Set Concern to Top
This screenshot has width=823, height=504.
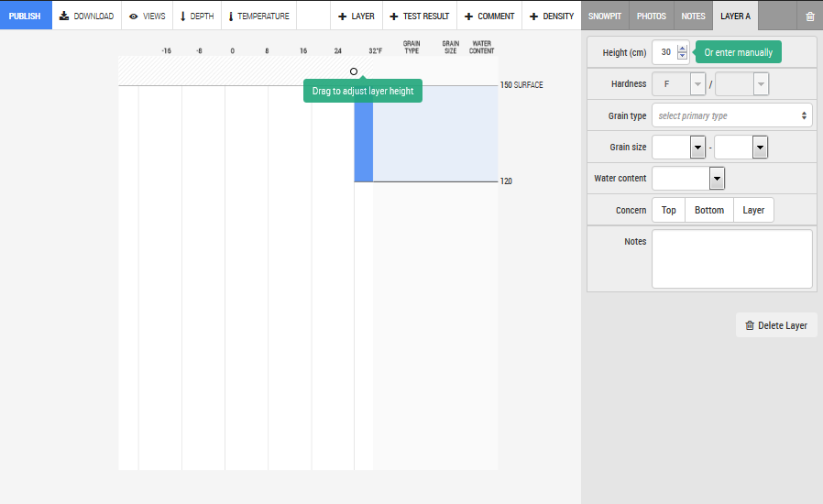668,210
